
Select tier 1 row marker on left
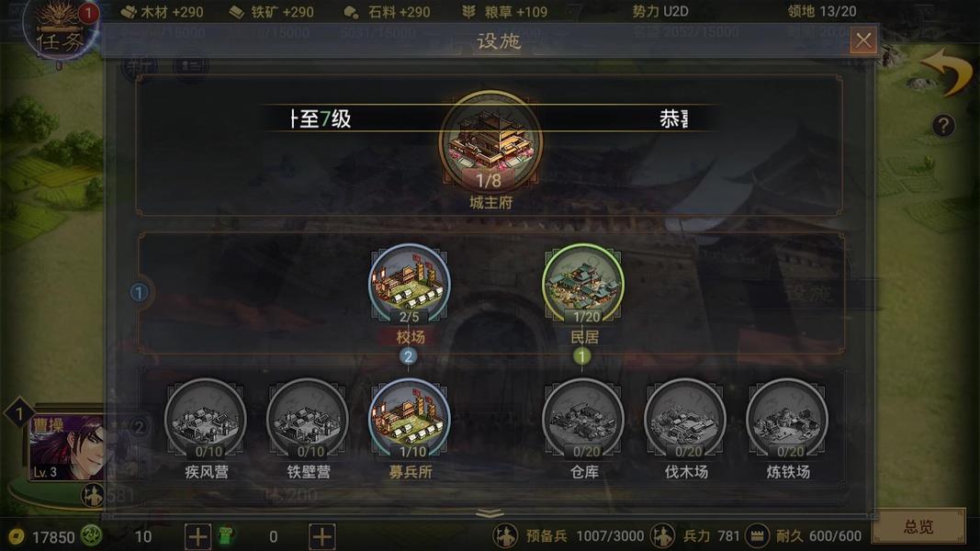140,292
